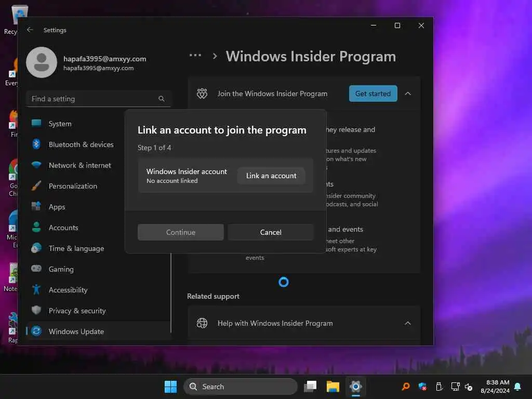Screen dimensions: 532x399
Task: Click Link an account button
Action: 271,176
